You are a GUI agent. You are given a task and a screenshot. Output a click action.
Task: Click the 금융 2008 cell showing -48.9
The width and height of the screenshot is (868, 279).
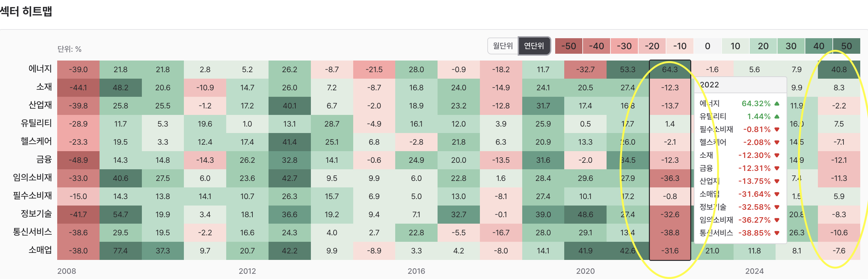tap(78, 160)
